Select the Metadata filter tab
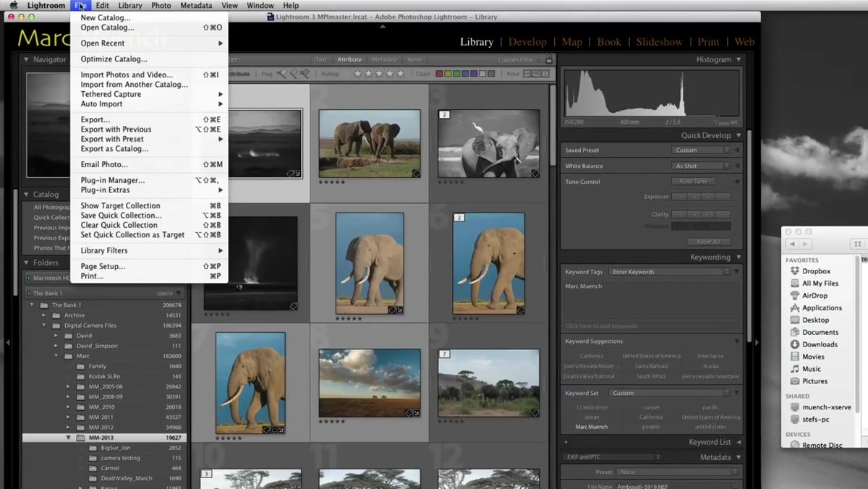Viewport: 868px width, 489px height. 384,60
